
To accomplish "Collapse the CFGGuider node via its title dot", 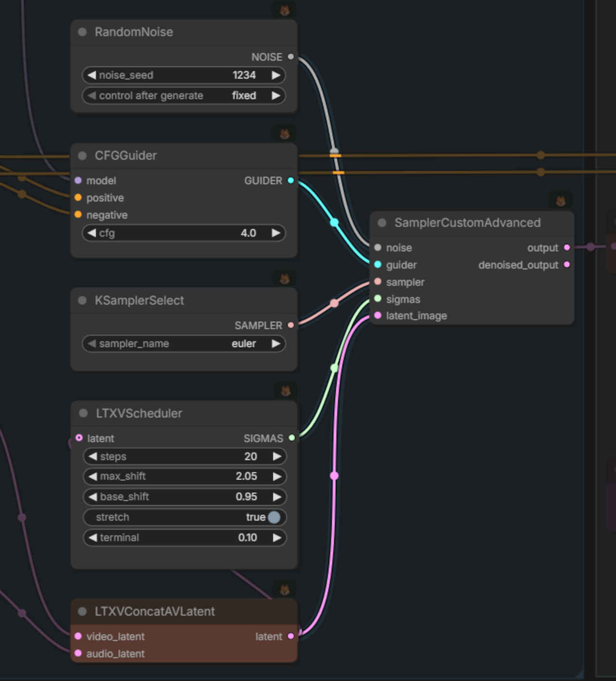I will (82, 156).
